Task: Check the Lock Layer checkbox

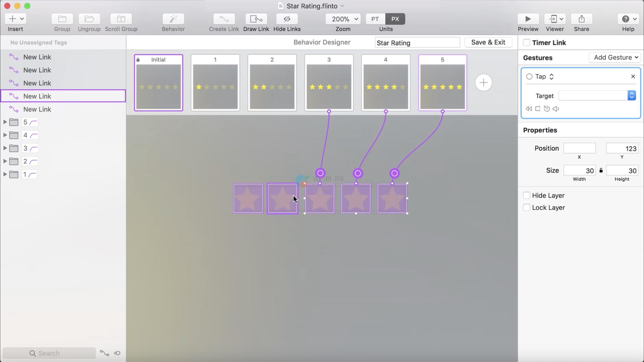Action: tap(527, 207)
